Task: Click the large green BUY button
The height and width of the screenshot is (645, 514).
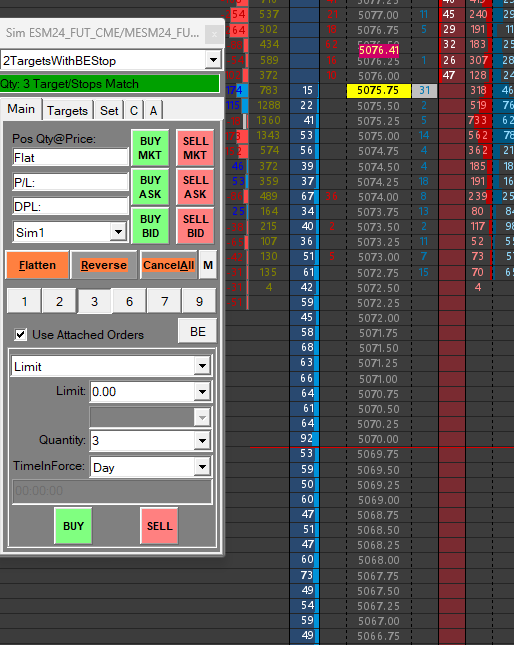Action: click(73, 526)
